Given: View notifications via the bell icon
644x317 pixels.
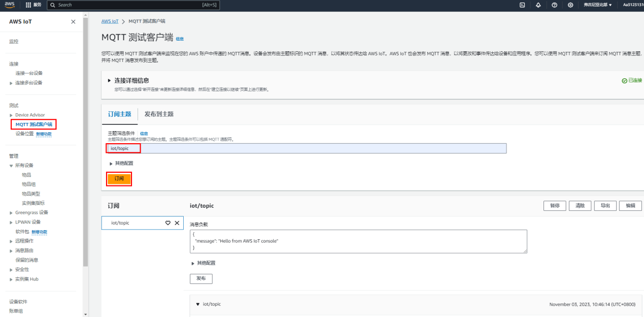Looking at the screenshot, I should coord(538,5).
